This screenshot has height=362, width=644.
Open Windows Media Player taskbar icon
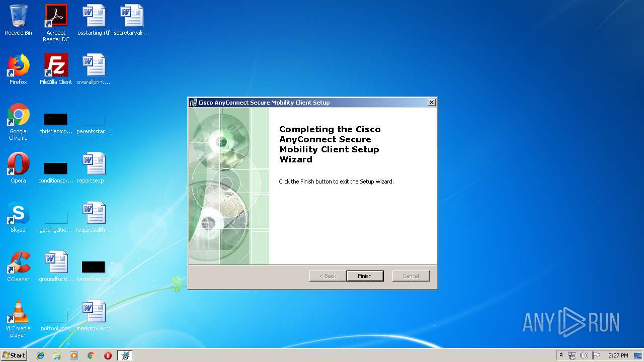74,355
